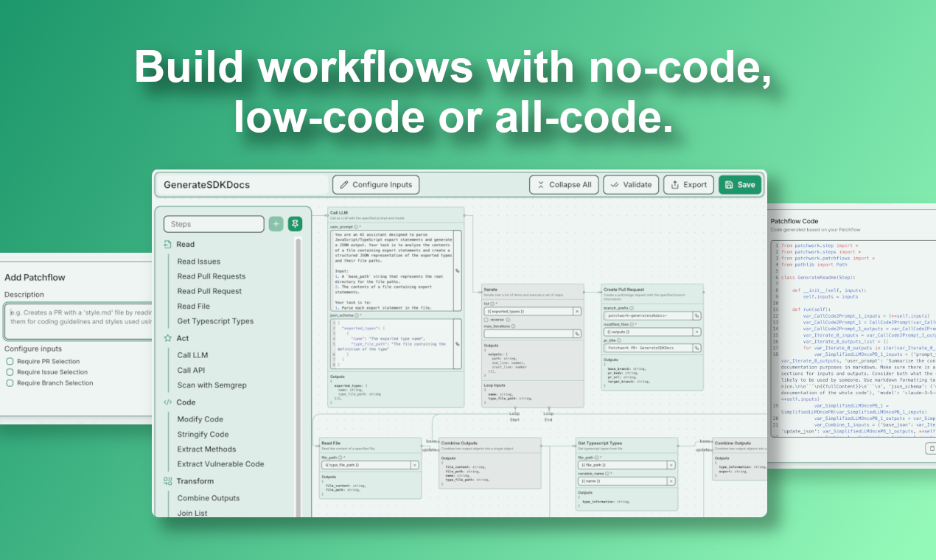Viewport: 936px width, 560px height.
Task: Click info icon next to pr_title label
Action: click(x=620, y=340)
